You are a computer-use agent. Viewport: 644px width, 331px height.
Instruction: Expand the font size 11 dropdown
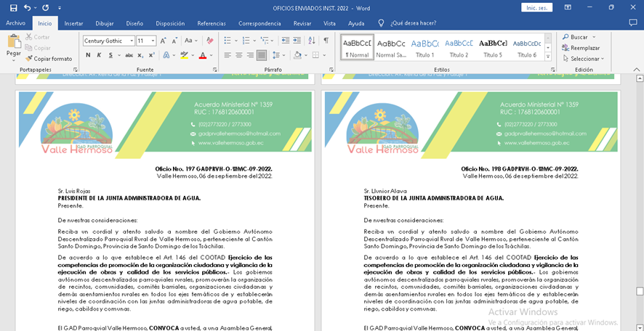click(153, 41)
